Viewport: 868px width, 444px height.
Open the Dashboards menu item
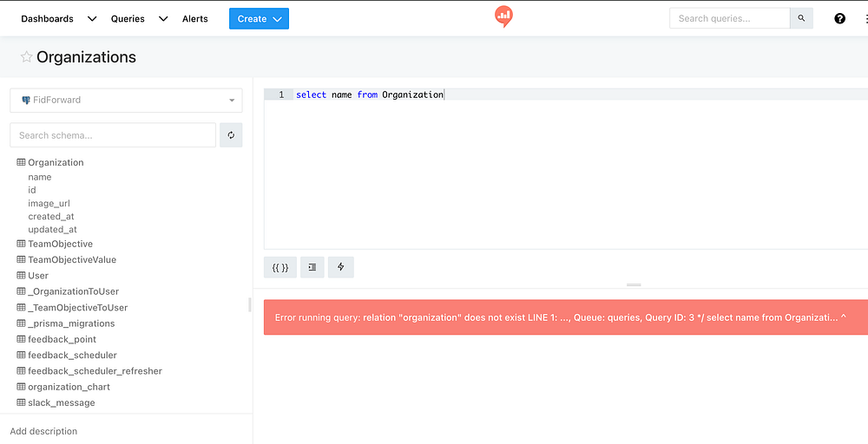[x=47, y=19]
